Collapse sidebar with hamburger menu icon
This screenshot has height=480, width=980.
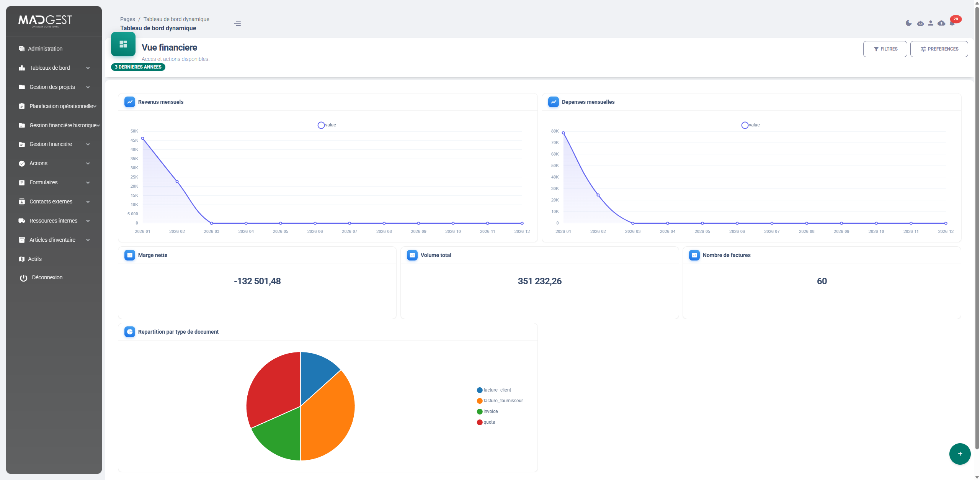pos(237,24)
